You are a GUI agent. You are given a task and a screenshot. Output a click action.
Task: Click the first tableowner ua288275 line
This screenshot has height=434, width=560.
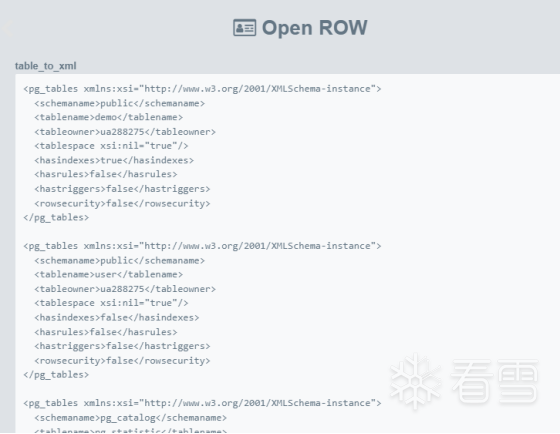pyautogui.click(x=125, y=132)
